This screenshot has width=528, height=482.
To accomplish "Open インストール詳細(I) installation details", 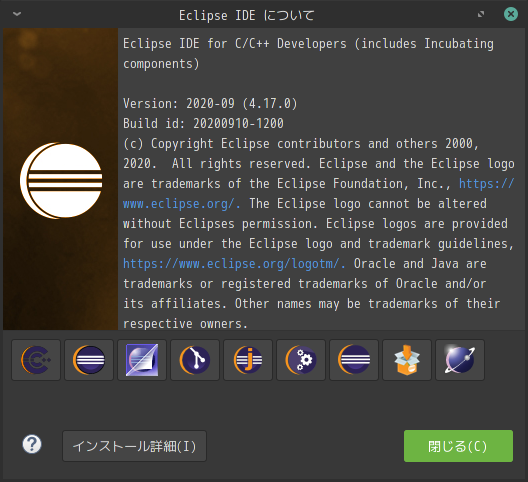I will pos(134,446).
